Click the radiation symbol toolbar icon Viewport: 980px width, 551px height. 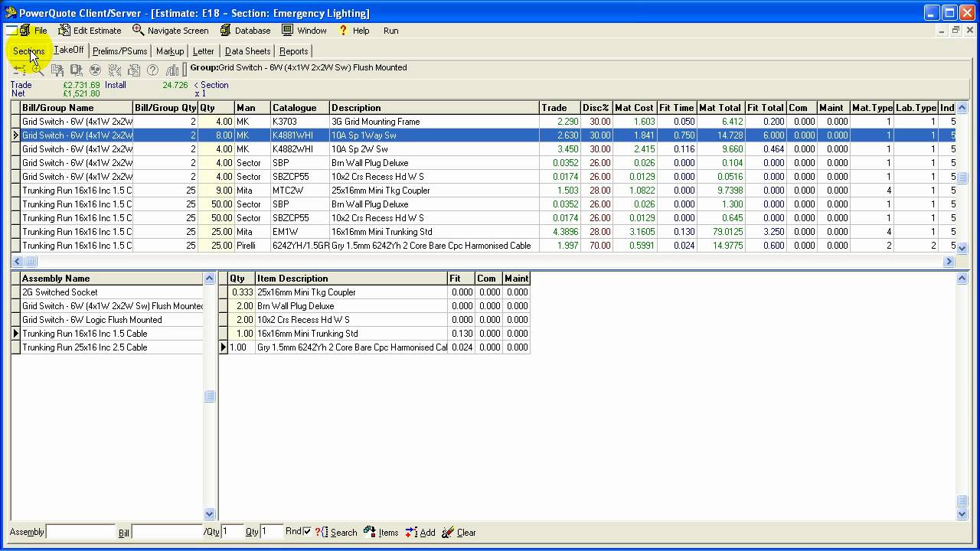click(96, 70)
